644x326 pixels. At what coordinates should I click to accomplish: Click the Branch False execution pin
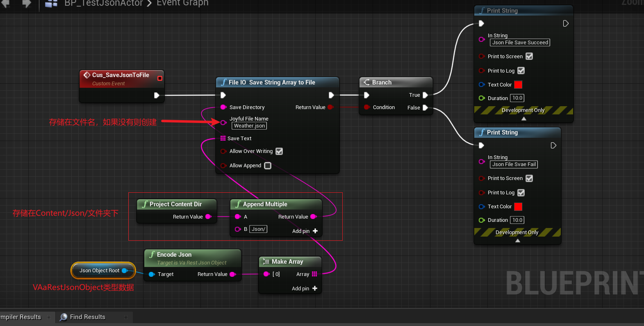click(425, 108)
